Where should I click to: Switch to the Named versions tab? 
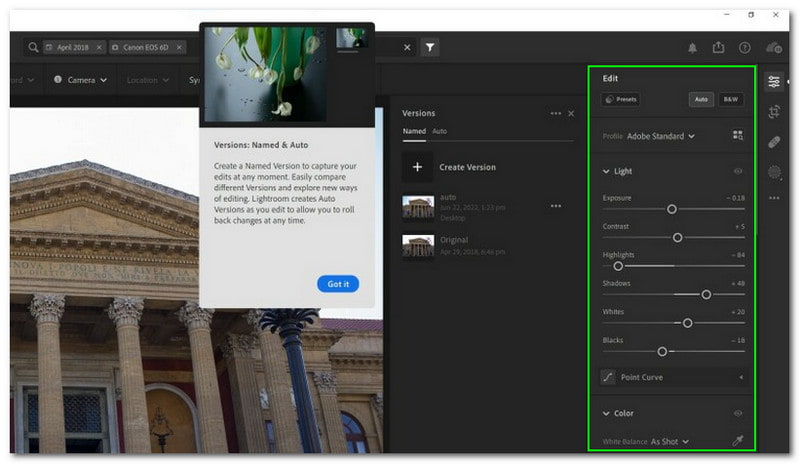[413, 131]
